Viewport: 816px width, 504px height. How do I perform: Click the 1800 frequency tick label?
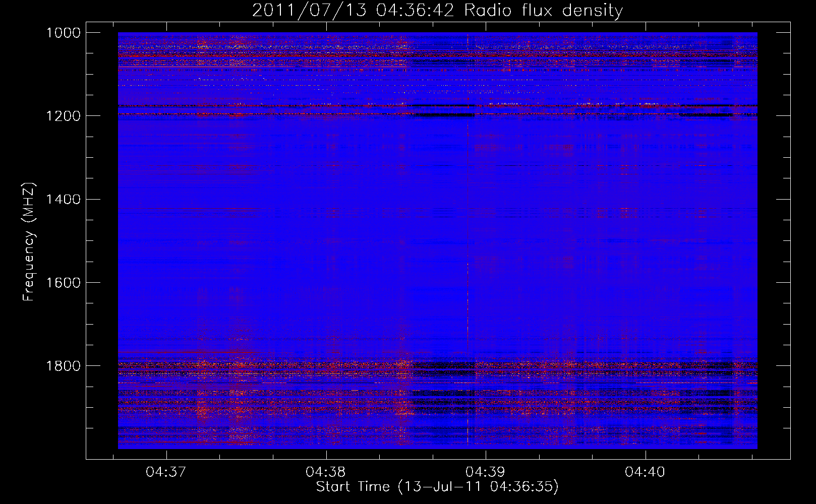(64, 366)
